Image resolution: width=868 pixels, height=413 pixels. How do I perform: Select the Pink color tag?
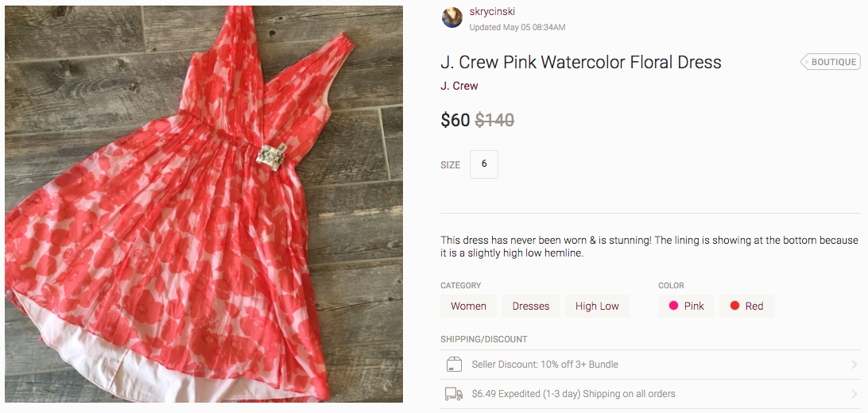pyautogui.click(x=687, y=306)
